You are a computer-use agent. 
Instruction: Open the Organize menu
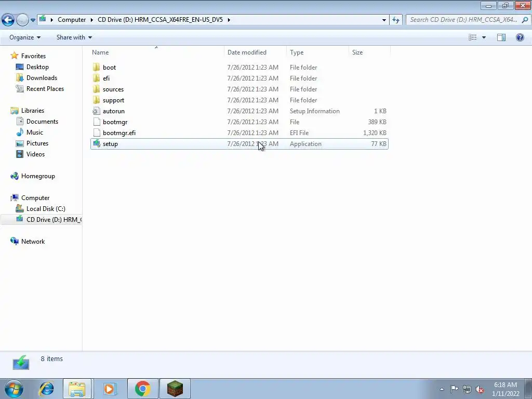pyautogui.click(x=25, y=37)
